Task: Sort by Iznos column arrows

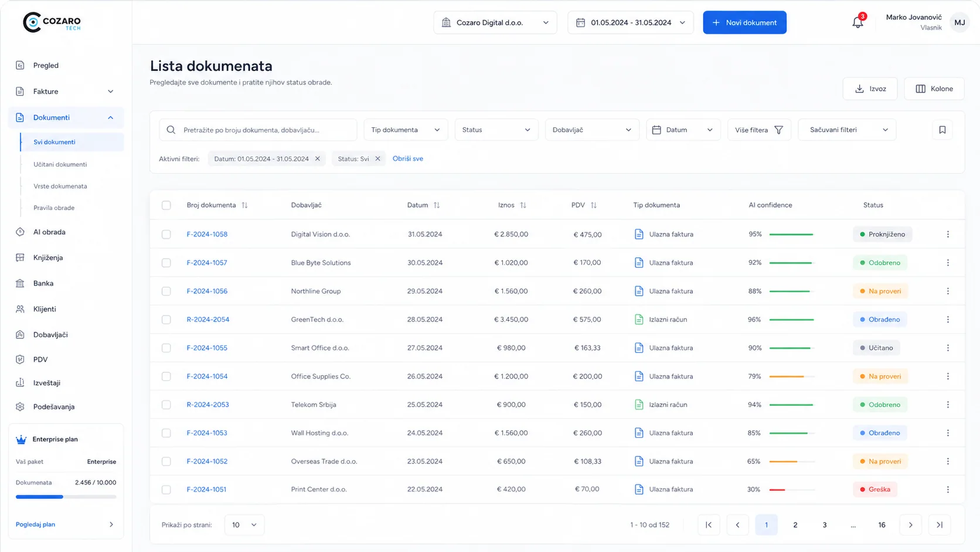Action: click(x=523, y=205)
